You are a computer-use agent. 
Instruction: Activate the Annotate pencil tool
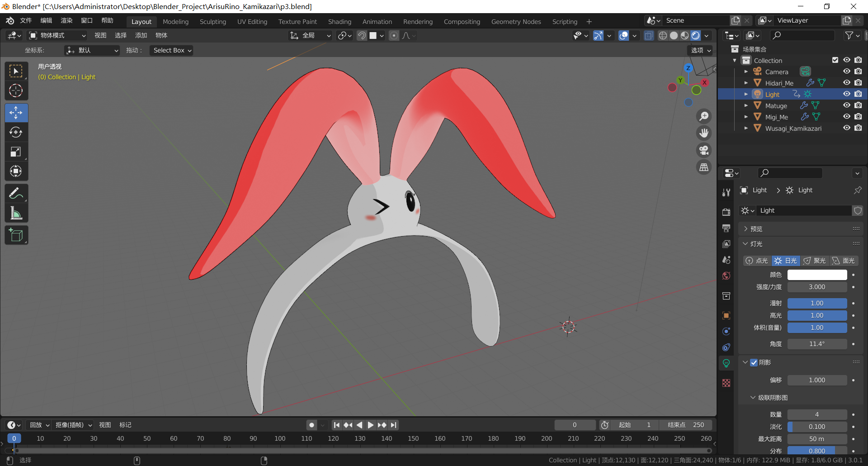(16, 194)
